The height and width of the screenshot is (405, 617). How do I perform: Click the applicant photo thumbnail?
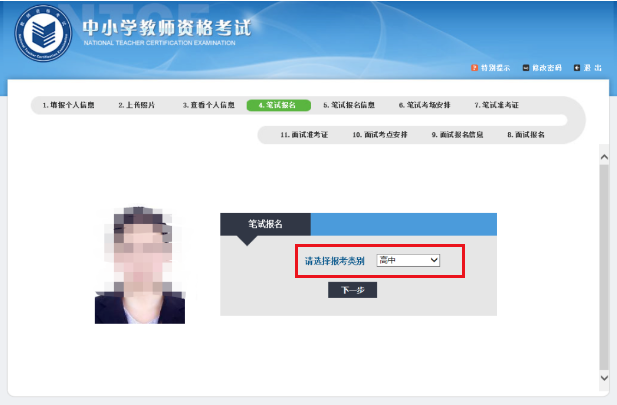pyautogui.click(x=140, y=266)
